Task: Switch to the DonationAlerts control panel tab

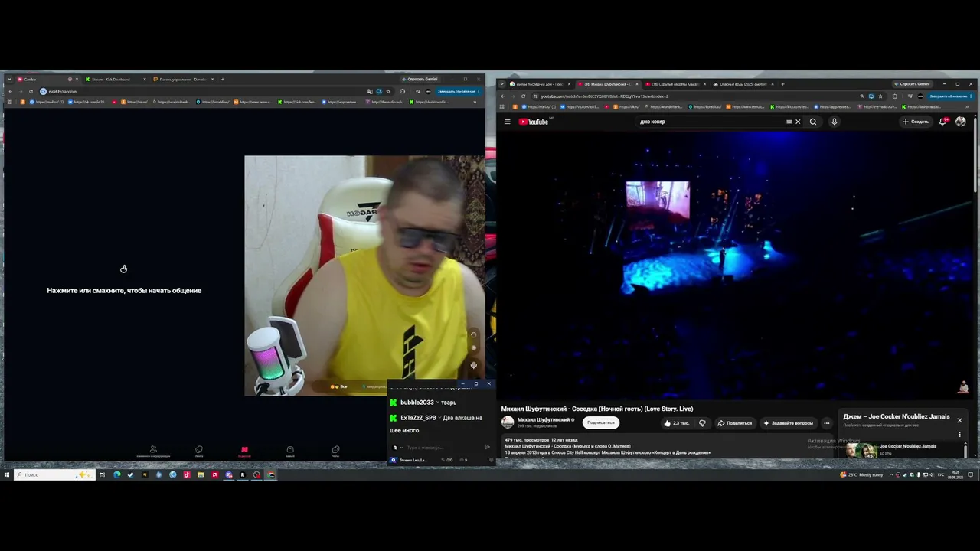Action: tap(182, 80)
